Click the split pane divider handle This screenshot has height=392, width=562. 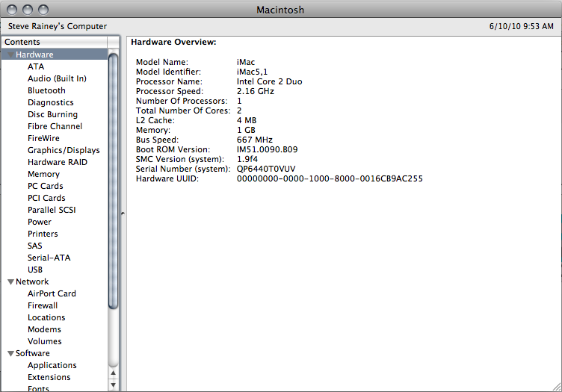(123, 214)
